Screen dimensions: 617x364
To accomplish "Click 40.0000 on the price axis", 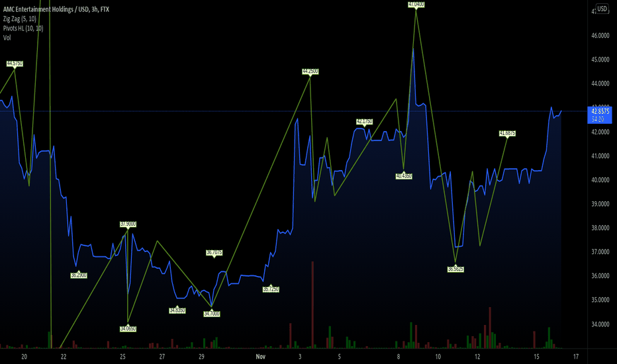I will point(600,180).
